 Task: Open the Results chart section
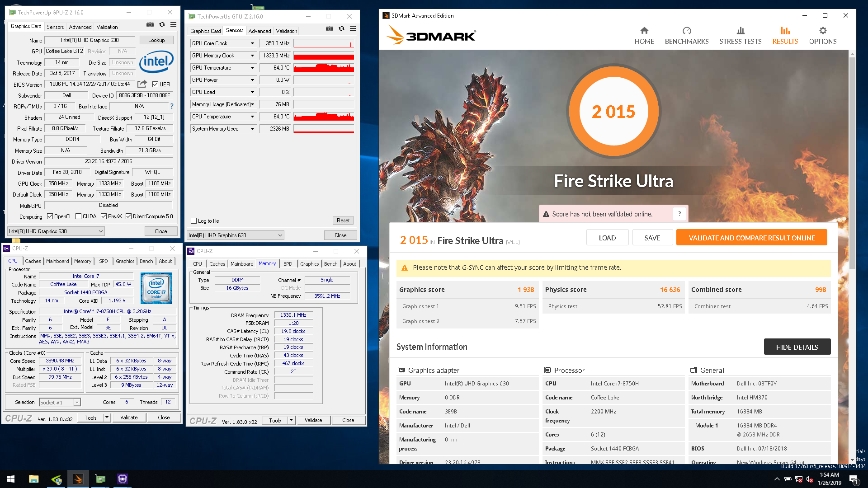coord(785,36)
